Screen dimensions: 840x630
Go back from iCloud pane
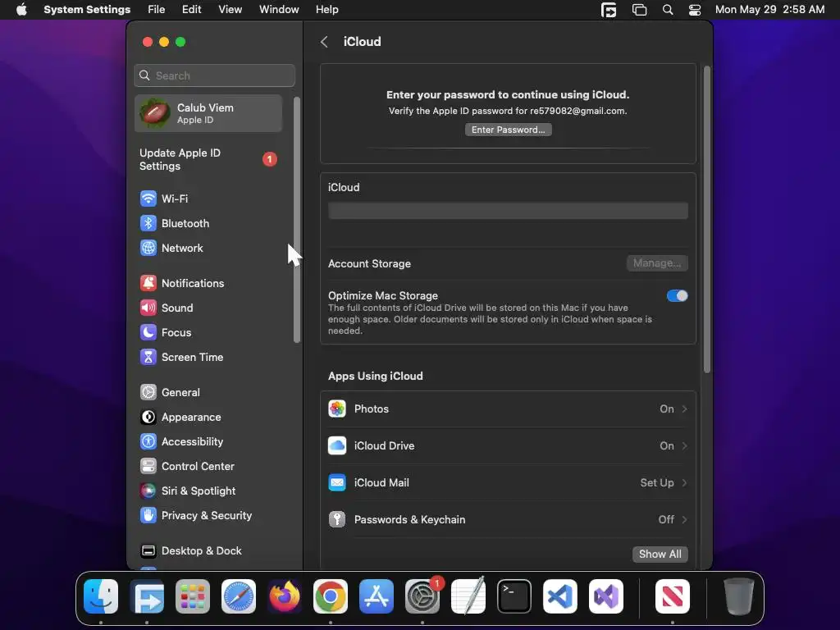click(324, 42)
